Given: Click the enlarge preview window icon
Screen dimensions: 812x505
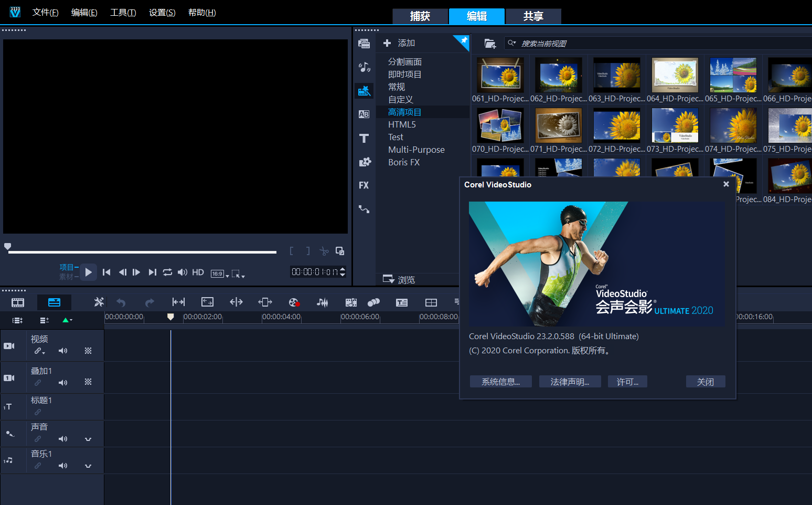Looking at the screenshot, I should click(340, 251).
